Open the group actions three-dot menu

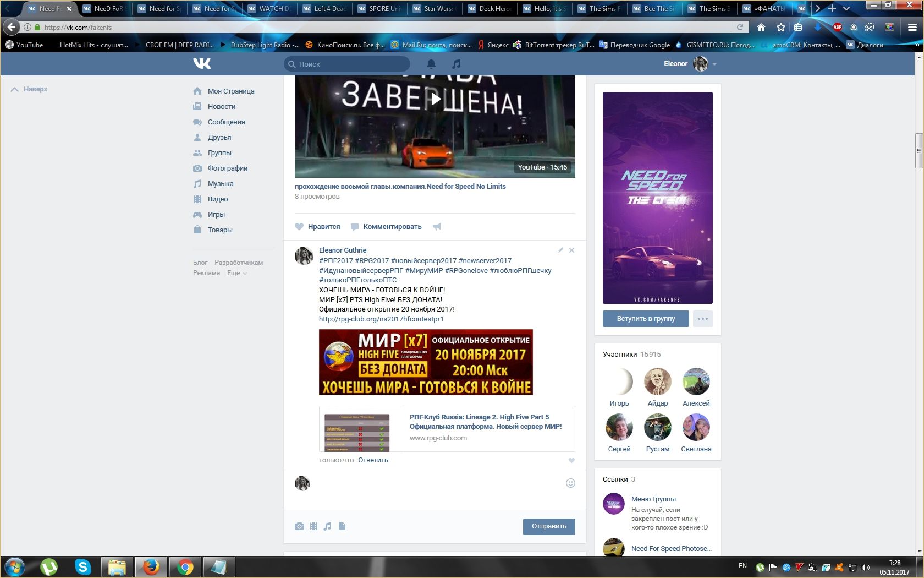[702, 319]
